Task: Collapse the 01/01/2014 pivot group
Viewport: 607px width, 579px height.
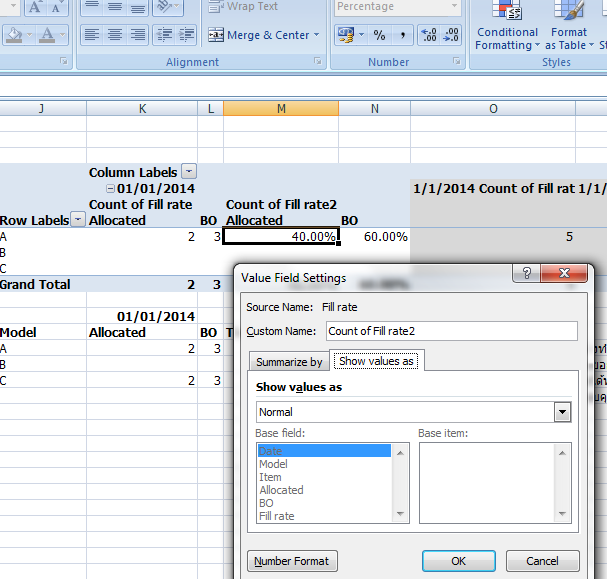Action: tap(111, 189)
